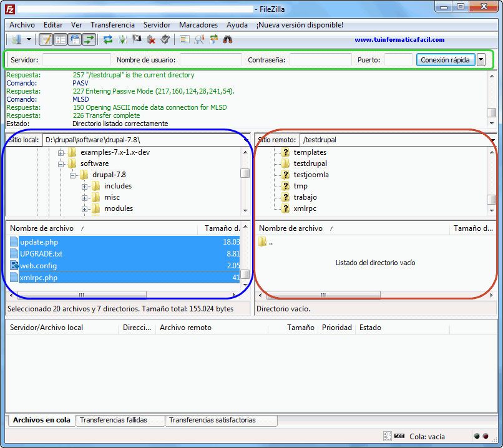Viewport: 503px width, 448px height.
Task: Toggle transfer queue display
Action: [x=89, y=39]
